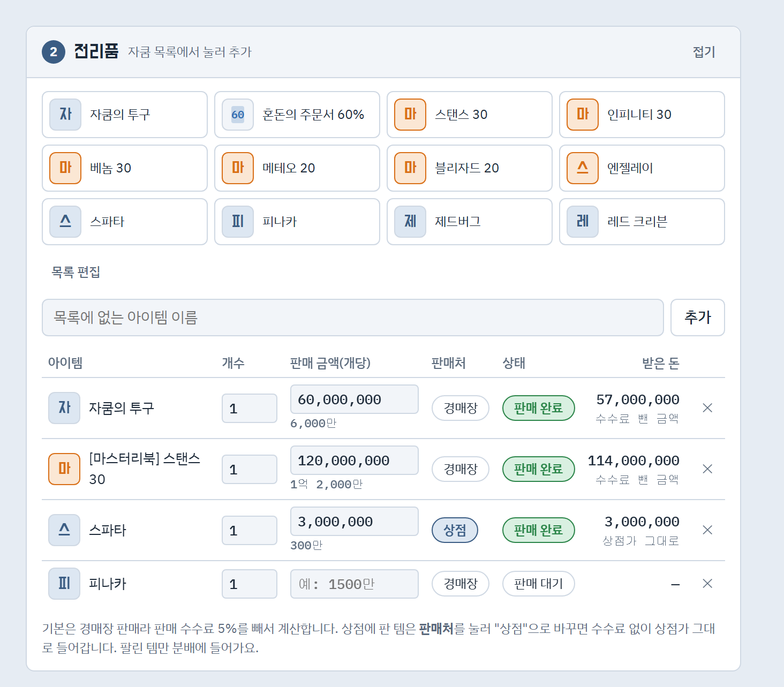Screen dimensions: 784x687
Task: Add the 제드버그 item card
Action: 470,222
